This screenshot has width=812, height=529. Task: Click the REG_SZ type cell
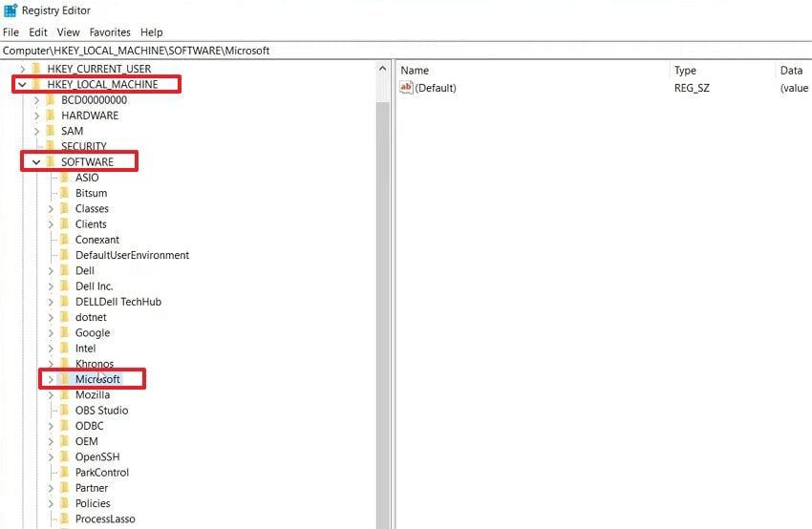pyautogui.click(x=692, y=88)
